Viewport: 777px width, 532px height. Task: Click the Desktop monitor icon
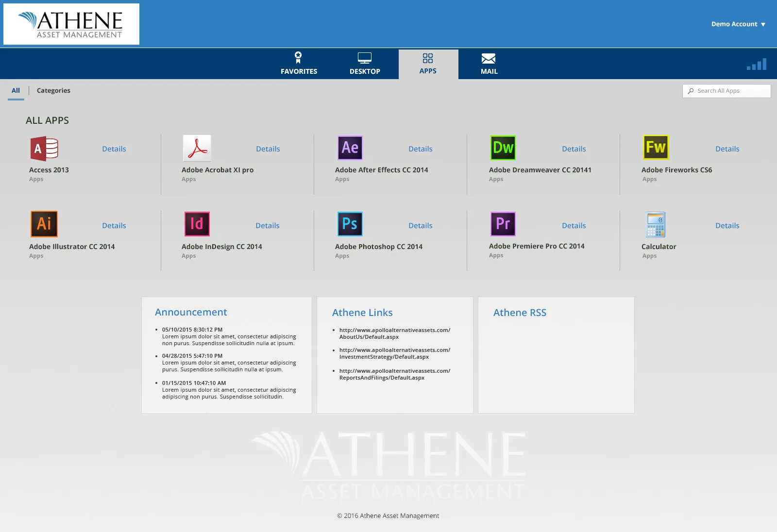click(x=365, y=58)
